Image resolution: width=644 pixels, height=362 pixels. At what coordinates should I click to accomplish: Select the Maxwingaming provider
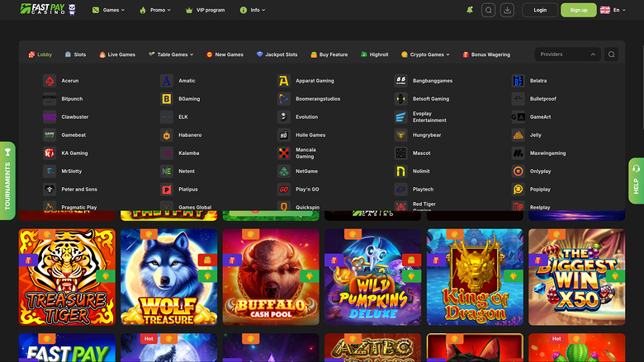pyautogui.click(x=539, y=153)
